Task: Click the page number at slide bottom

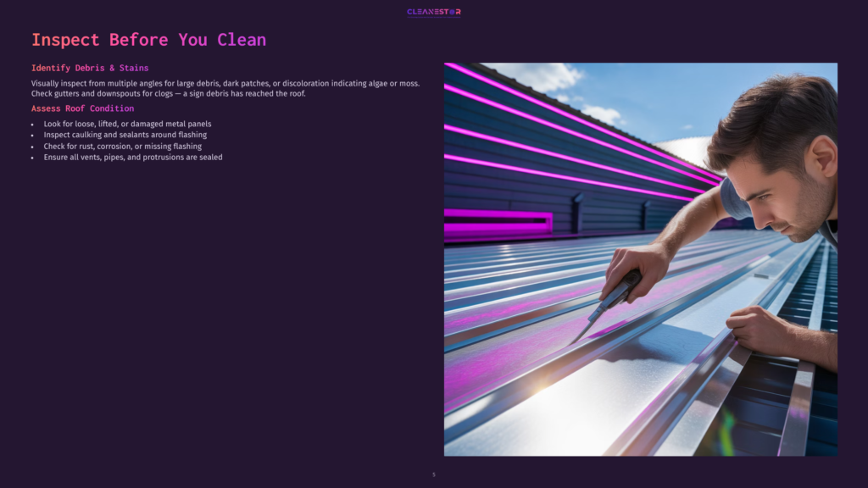Action: tap(434, 474)
